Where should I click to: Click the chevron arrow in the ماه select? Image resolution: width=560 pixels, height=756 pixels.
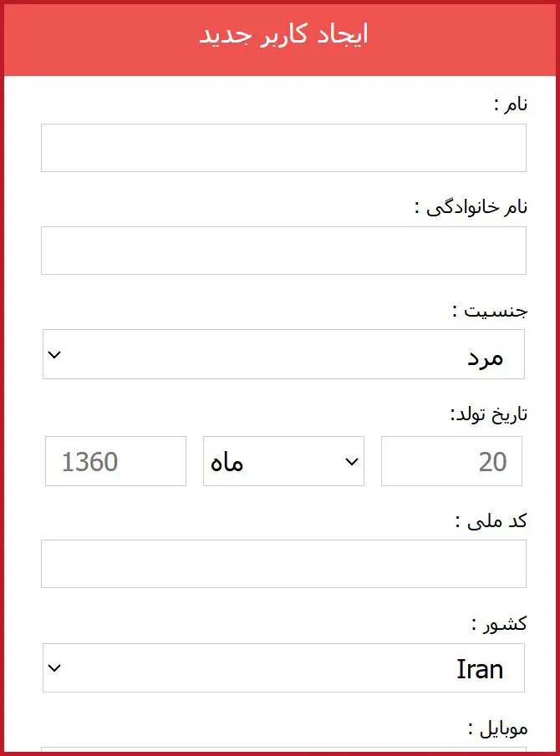click(x=352, y=461)
